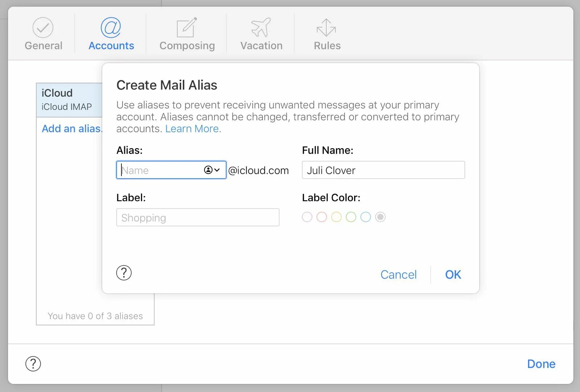The image size is (580, 392).
Task: Select the blue label color
Action: (365, 217)
